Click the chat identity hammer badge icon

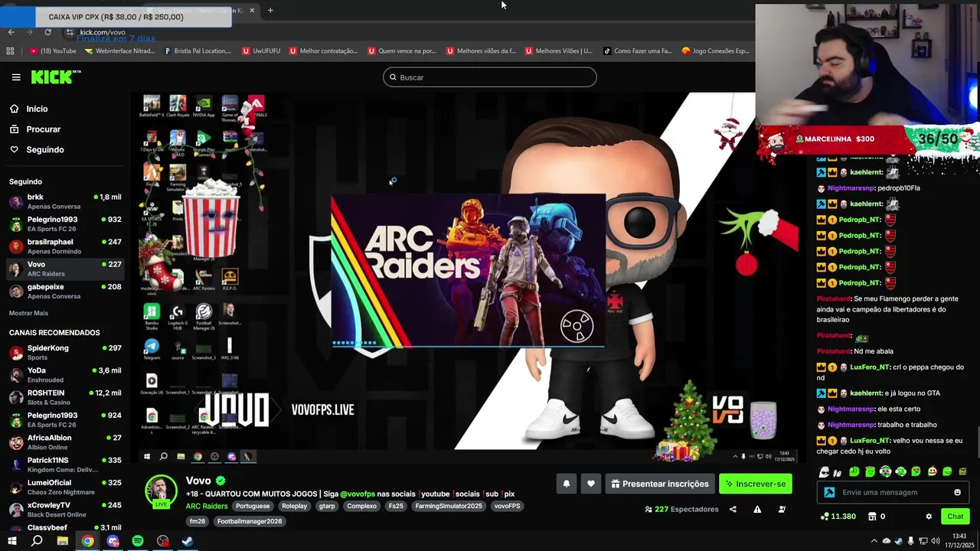[829, 492]
